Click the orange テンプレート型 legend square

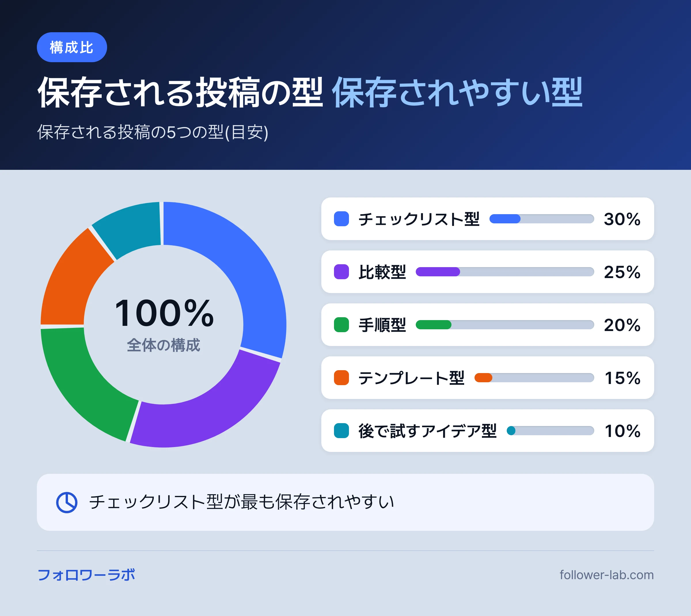click(x=341, y=378)
